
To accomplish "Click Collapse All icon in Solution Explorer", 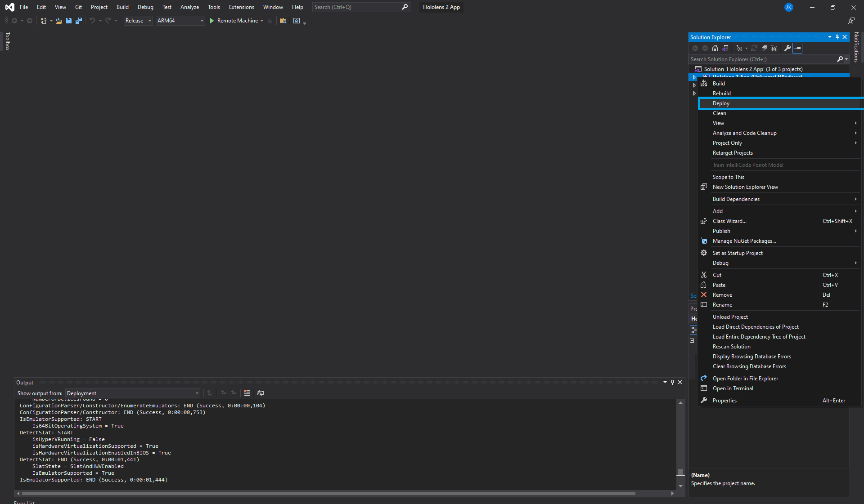I will pos(764,48).
